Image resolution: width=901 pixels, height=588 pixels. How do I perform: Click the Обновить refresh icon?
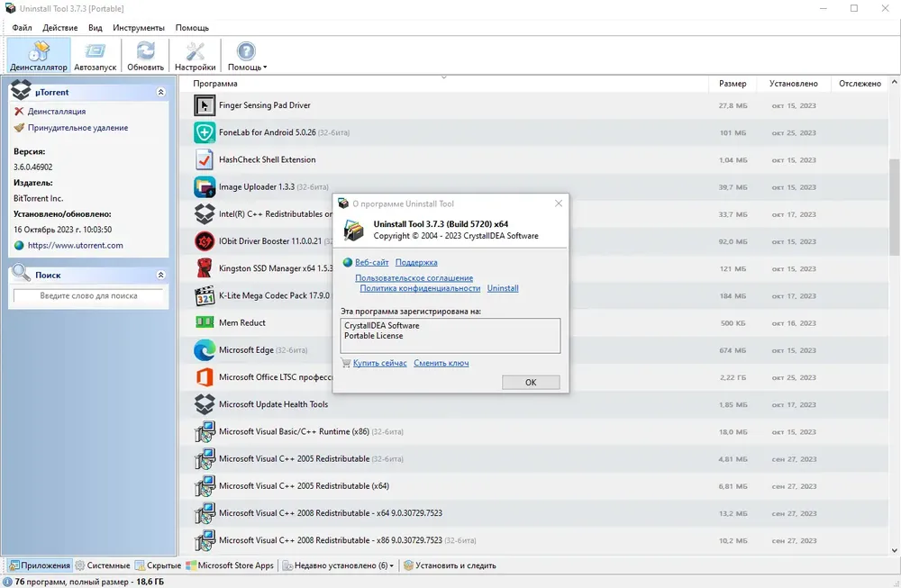(145, 55)
